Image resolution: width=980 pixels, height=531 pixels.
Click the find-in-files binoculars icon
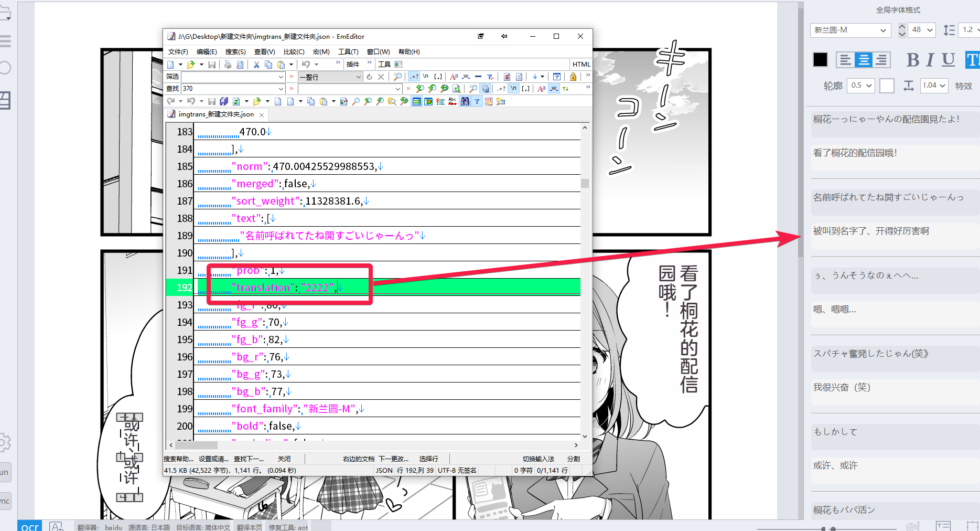point(466,101)
